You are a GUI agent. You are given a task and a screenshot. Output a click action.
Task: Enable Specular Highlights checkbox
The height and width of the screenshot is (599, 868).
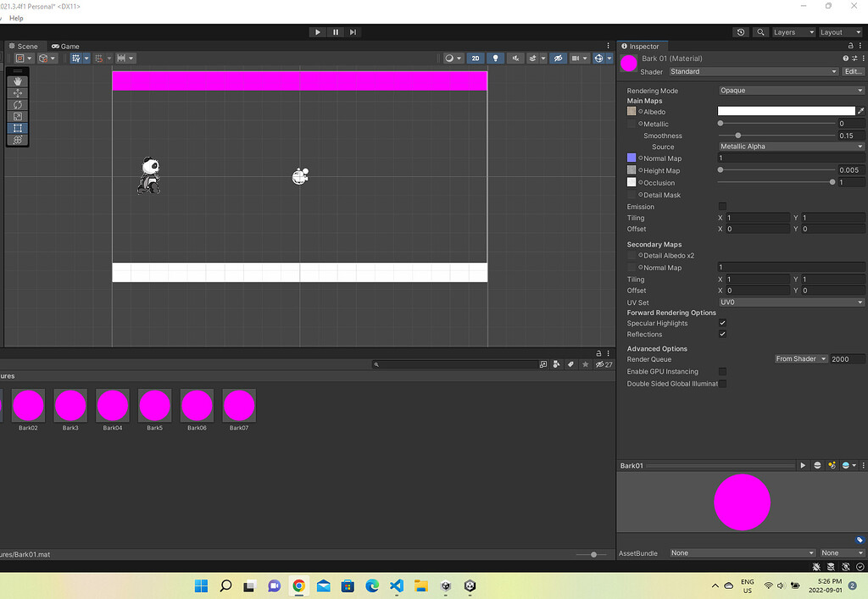coord(722,323)
